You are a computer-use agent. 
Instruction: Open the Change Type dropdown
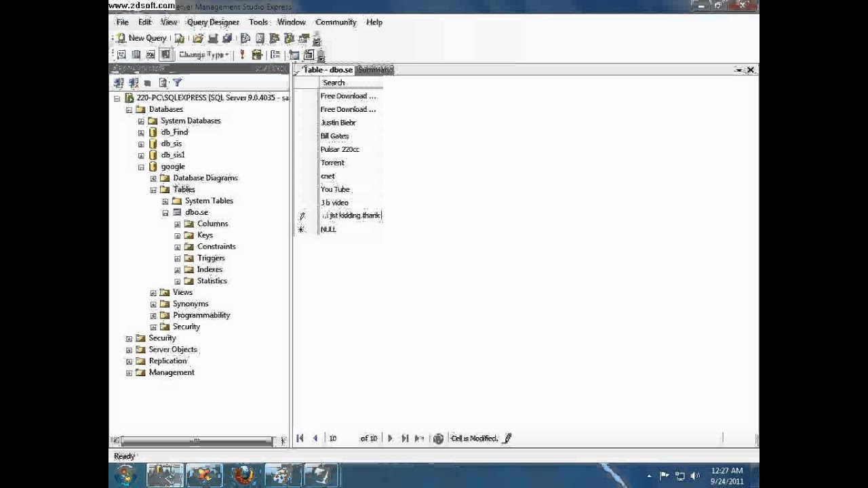click(203, 55)
